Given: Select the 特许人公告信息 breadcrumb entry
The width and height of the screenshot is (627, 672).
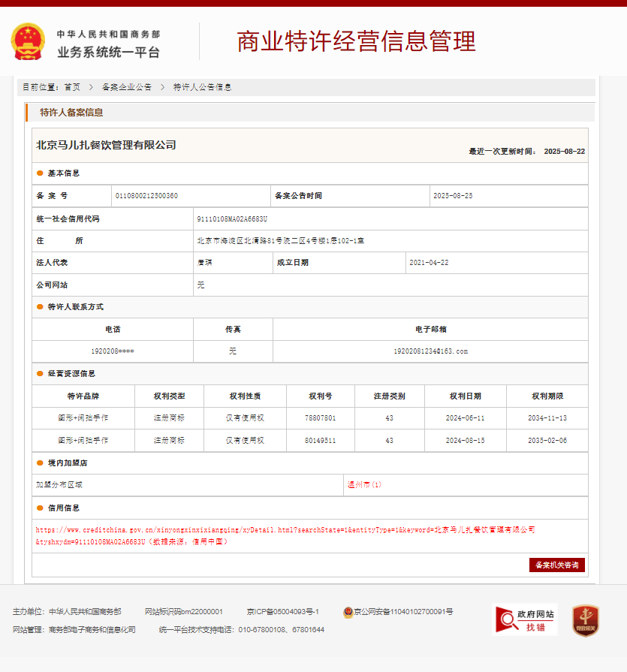Looking at the screenshot, I should pyautogui.click(x=201, y=87).
